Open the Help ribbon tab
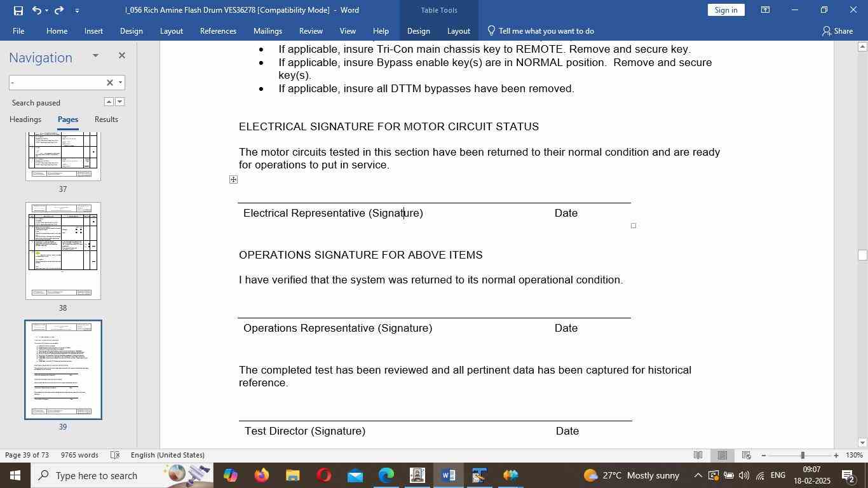868x488 pixels. tap(381, 30)
